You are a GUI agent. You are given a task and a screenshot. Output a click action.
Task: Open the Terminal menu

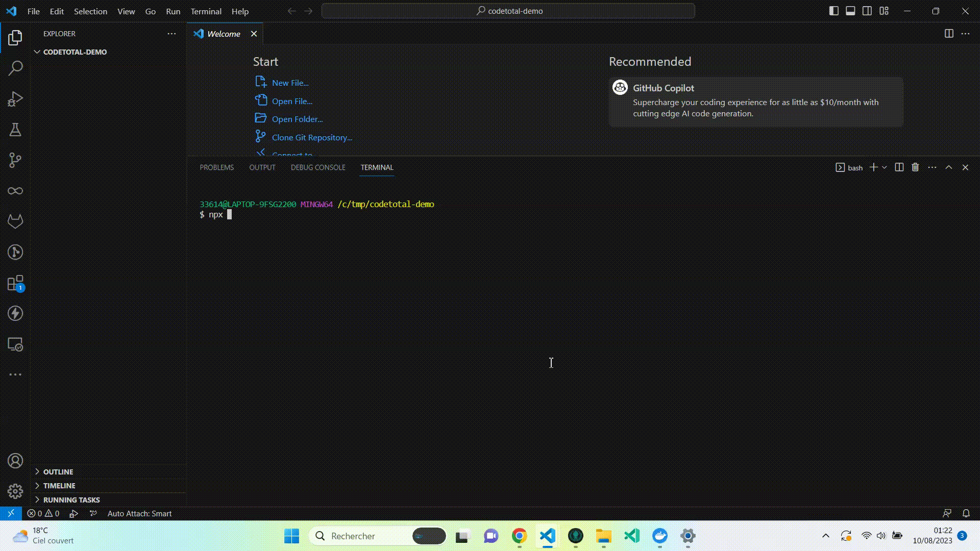206,11
